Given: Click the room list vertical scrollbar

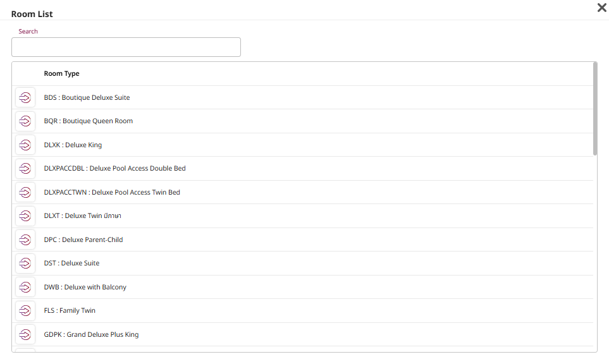Looking at the screenshot, I should [x=594, y=108].
